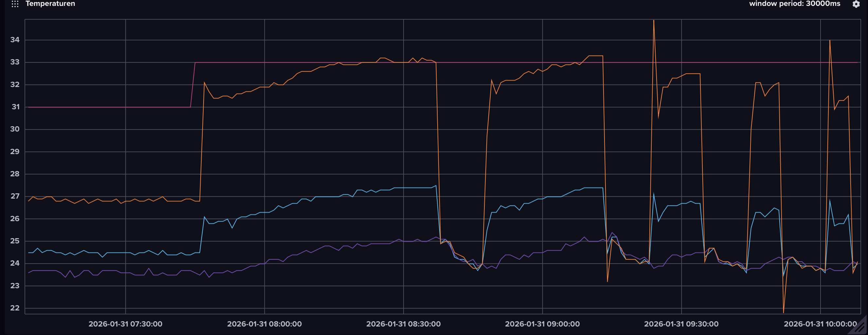Click the orange dip just above 23
The height and width of the screenshot is (335, 868).
coord(607,281)
